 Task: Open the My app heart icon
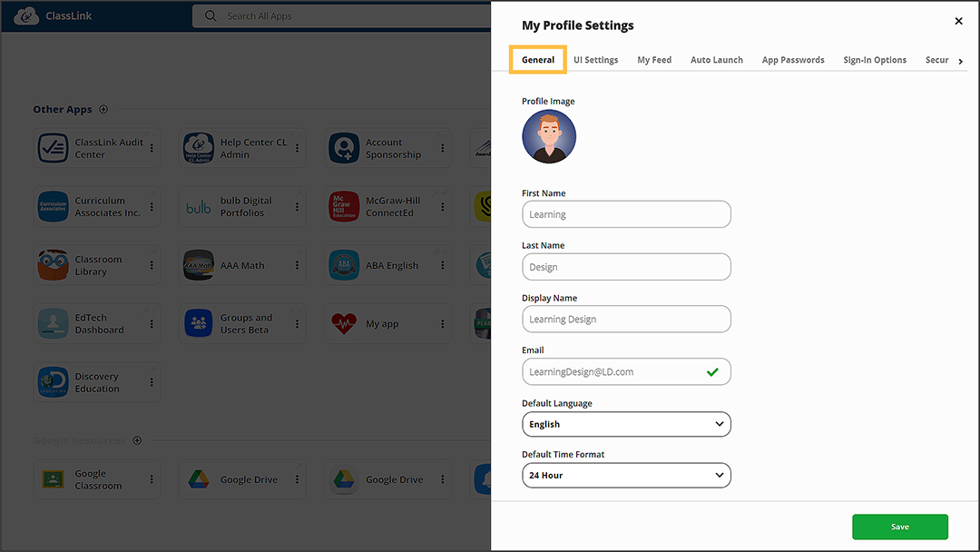click(344, 323)
